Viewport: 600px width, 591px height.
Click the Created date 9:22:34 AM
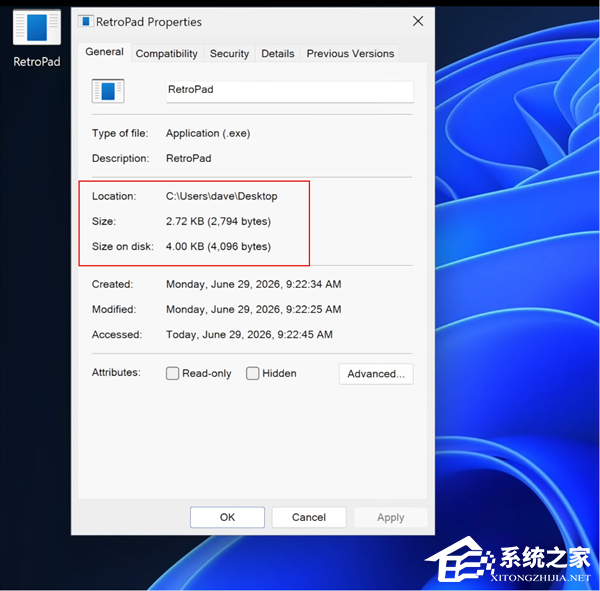pos(253,284)
